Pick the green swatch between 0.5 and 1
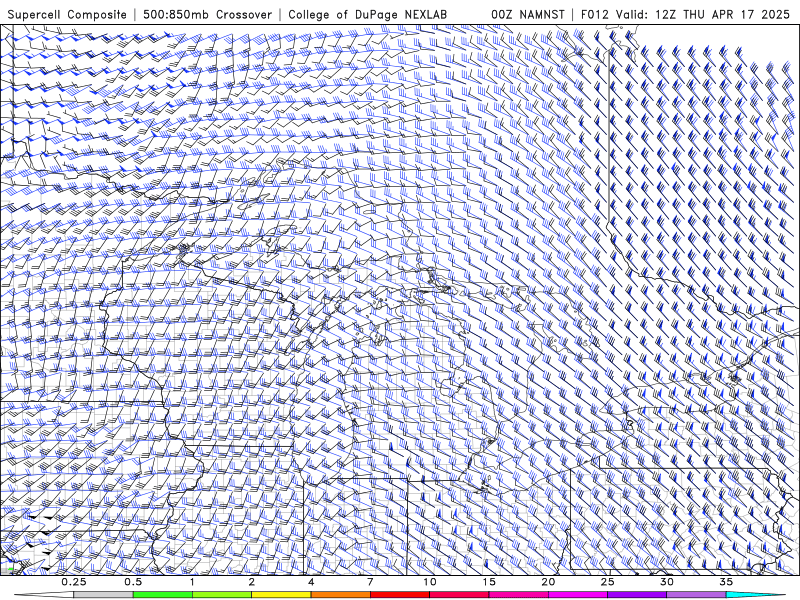This screenshot has height=600, width=800. pos(163,595)
